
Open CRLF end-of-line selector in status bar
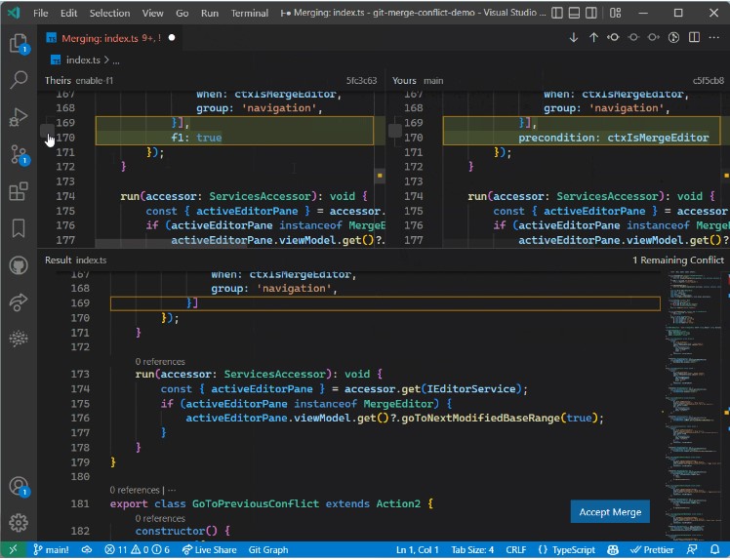click(515, 550)
